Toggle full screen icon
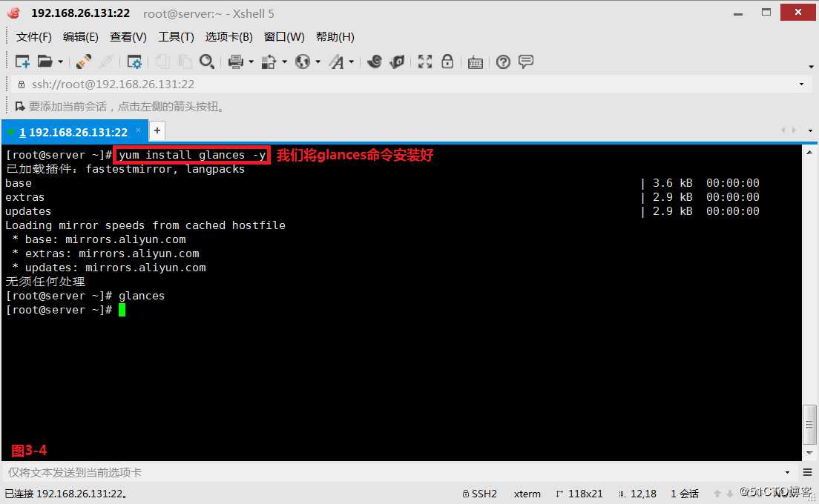 [424, 62]
